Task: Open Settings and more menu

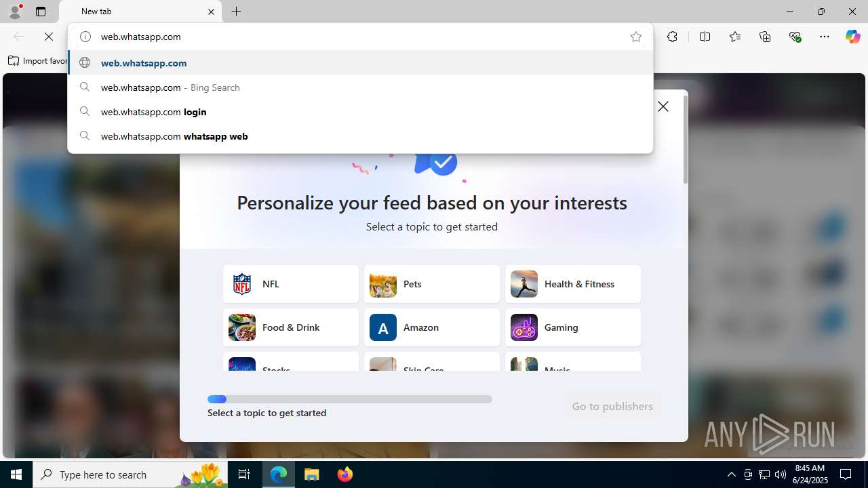Action: click(825, 37)
